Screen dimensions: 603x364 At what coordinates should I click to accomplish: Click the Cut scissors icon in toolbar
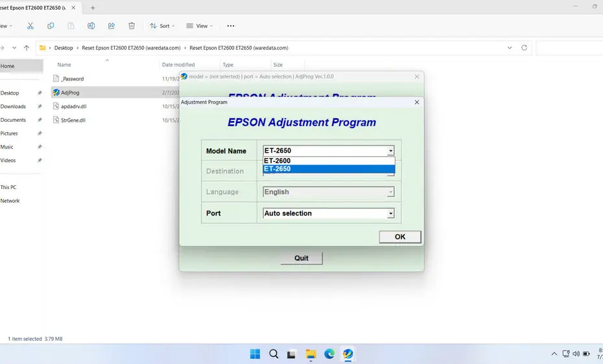pyautogui.click(x=30, y=26)
